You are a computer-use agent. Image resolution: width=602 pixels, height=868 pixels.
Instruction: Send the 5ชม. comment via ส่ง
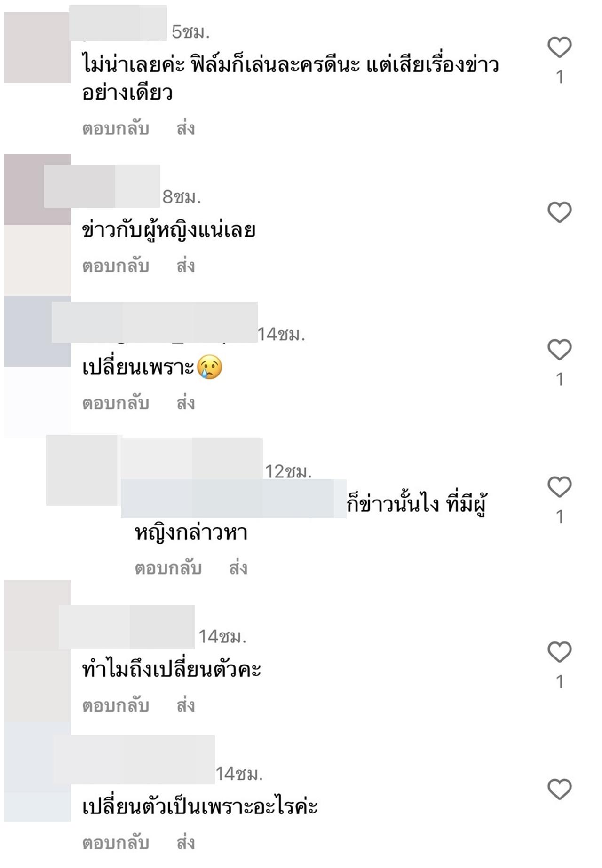[186, 129]
